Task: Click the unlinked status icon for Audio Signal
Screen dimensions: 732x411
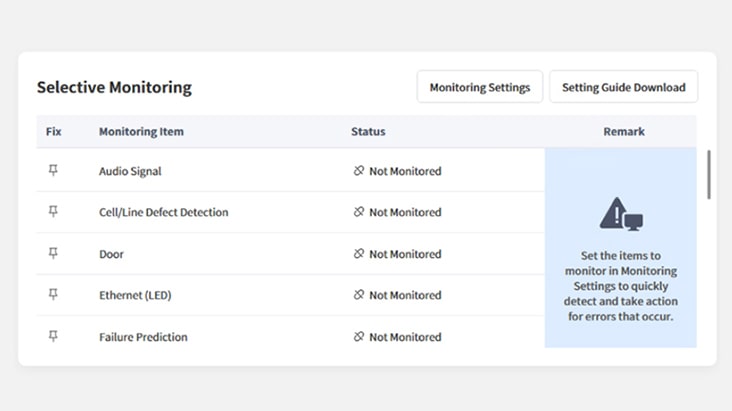Action: click(x=359, y=171)
